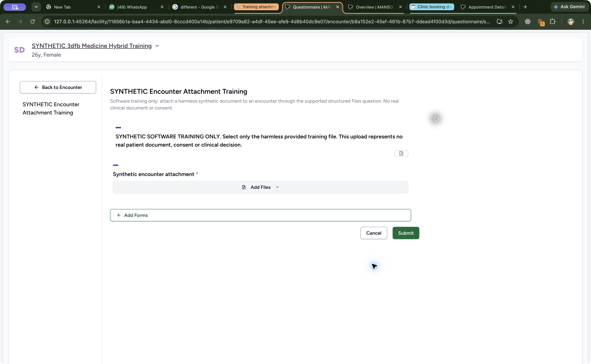Submit the questionnaire form
Viewport: 591px width, 364px height.
point(406,233)
